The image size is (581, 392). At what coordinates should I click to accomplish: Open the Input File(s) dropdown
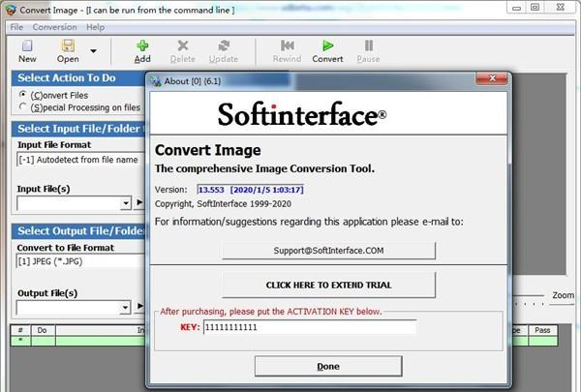click(x=125, y=203)
